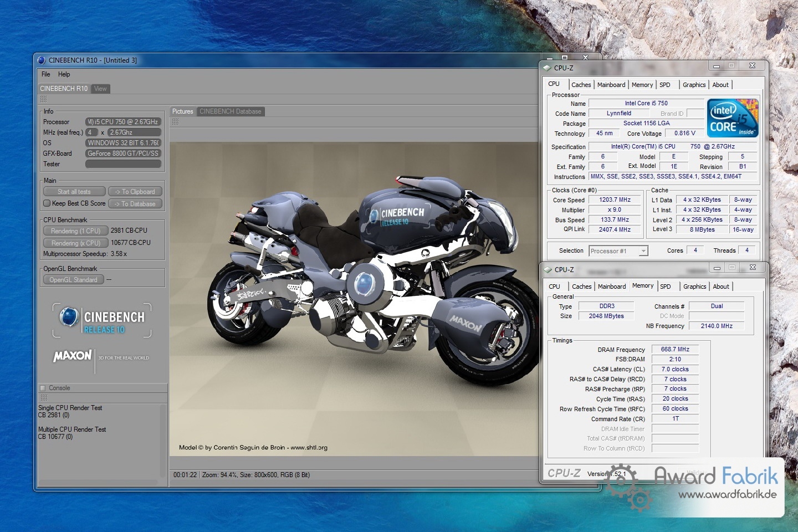Click the OS field showing WINDOWS 32 BIT

[123, 143]
